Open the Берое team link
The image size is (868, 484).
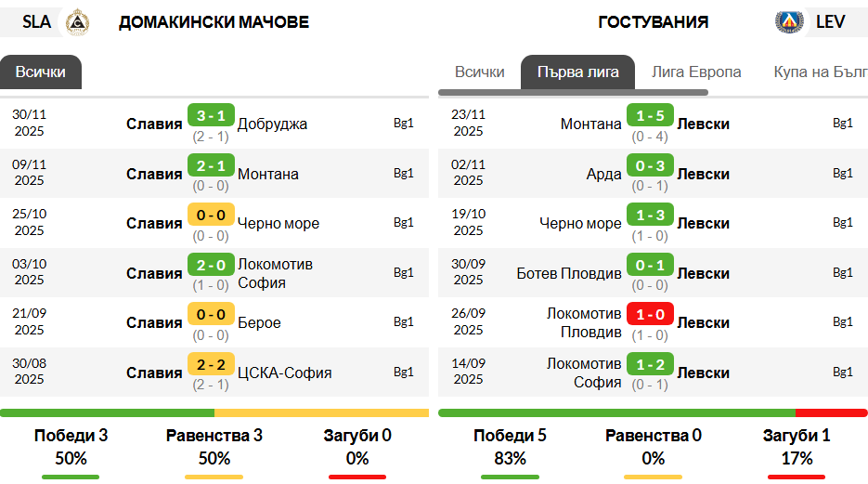pyautogui.click(x=259, y=322)
